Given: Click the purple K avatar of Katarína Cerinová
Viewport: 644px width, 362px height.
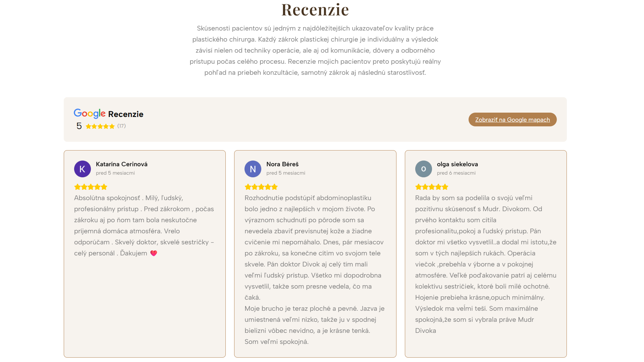Looking at the screenshot, I should click(83, 169).
